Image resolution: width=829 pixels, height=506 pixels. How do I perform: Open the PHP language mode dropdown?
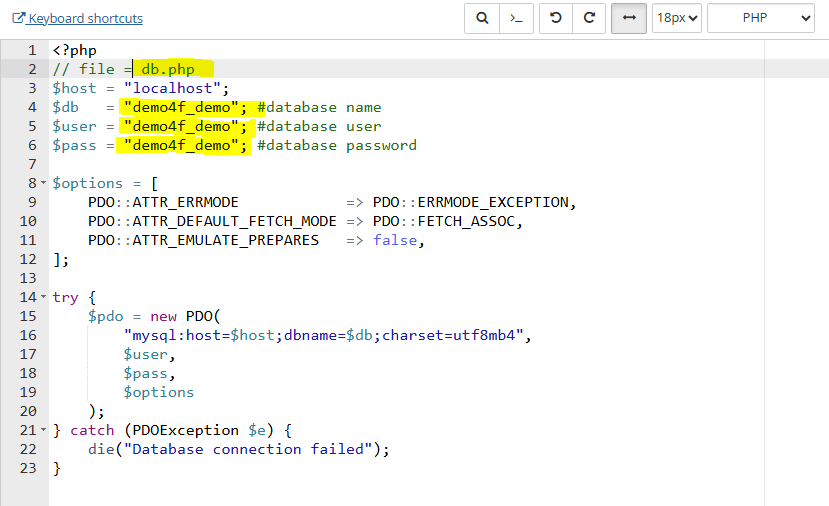point(760,18)
